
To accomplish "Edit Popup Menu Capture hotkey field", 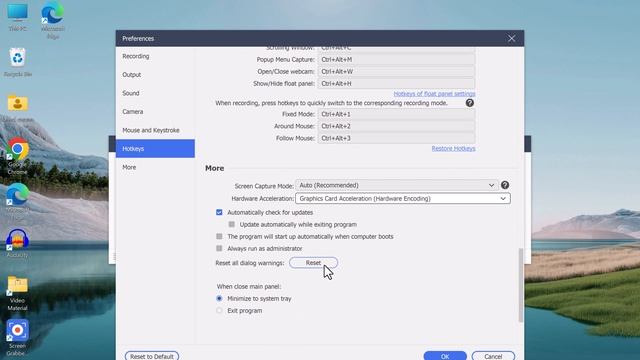I will coord(396,60).
